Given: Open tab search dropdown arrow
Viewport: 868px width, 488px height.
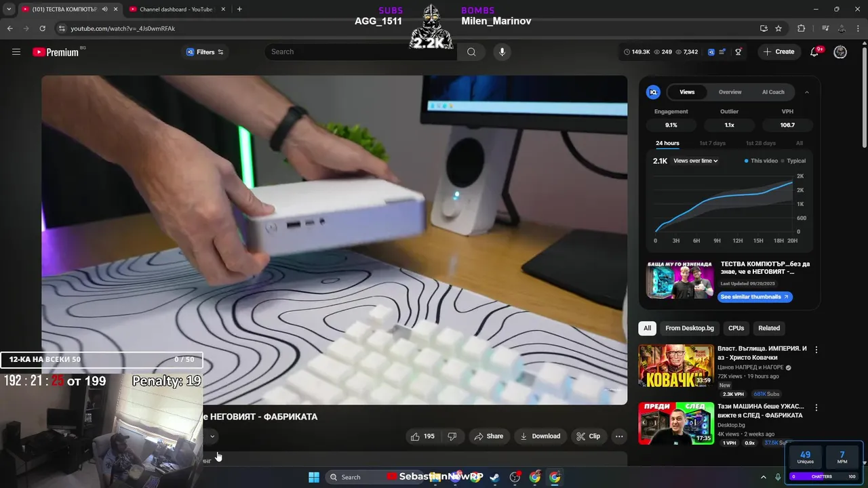Looking at the screenshot, I should pos(9,9).
